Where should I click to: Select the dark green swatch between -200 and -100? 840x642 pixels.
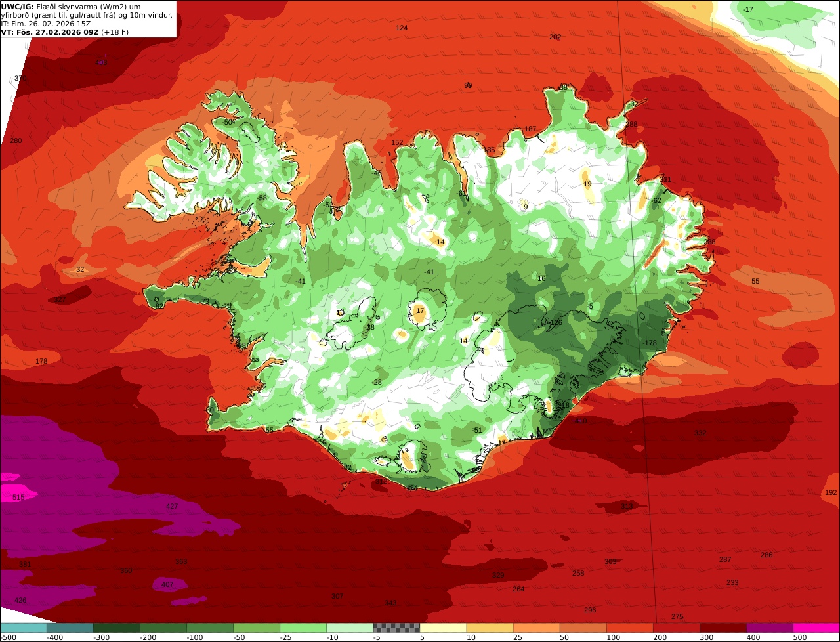164,628
